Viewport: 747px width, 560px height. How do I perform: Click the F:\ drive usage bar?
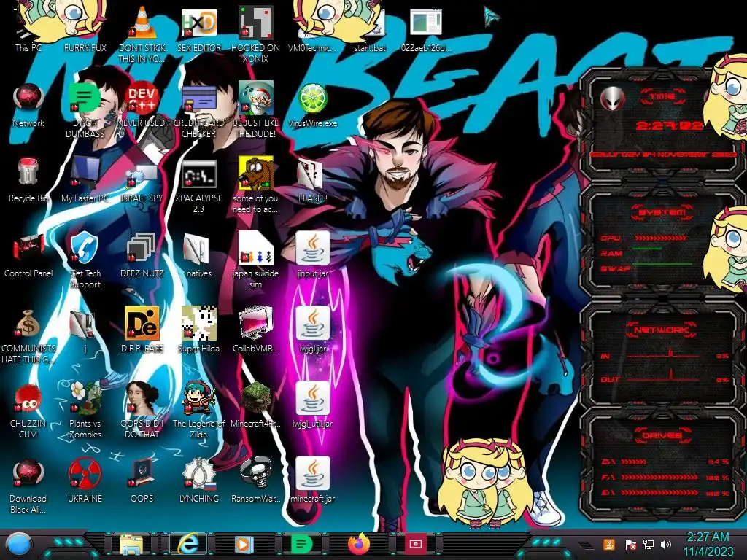[x=659, y=477]
